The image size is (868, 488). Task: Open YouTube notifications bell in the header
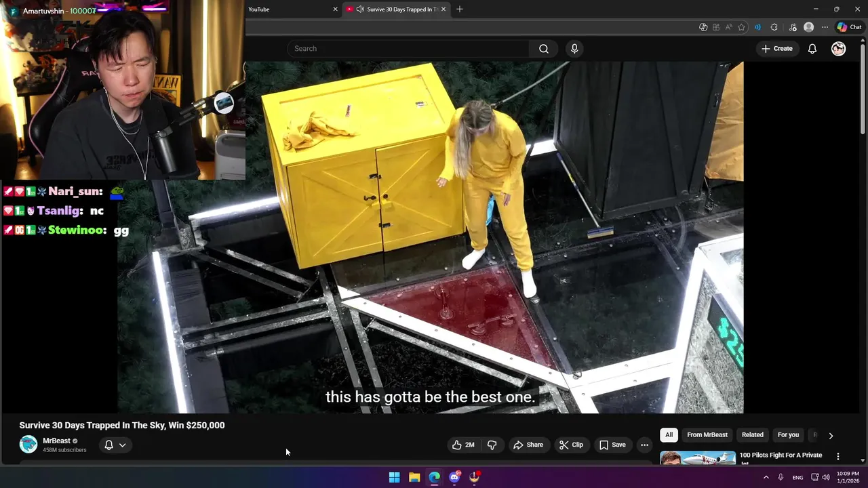(x=812, y=49)
